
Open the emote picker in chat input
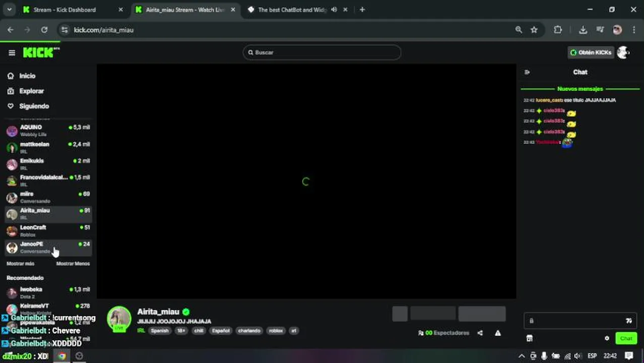pyautogui.click(x=629, y=321)
